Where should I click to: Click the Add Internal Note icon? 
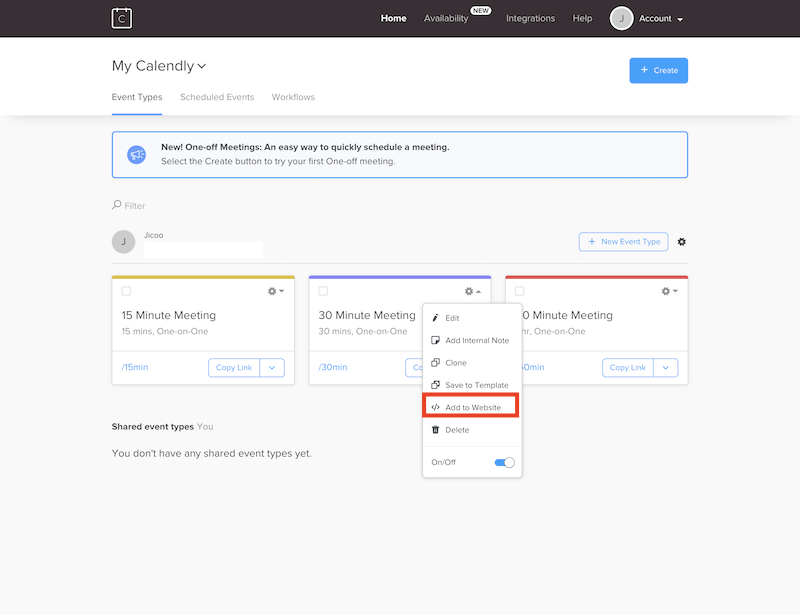point(435,340)
